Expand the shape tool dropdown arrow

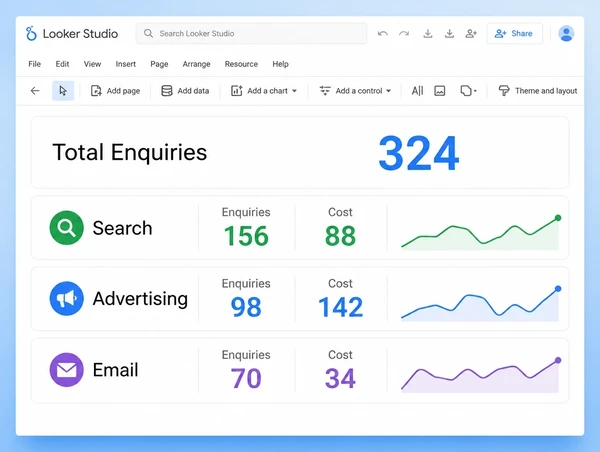pyautogui.click(x=475, y=91)
